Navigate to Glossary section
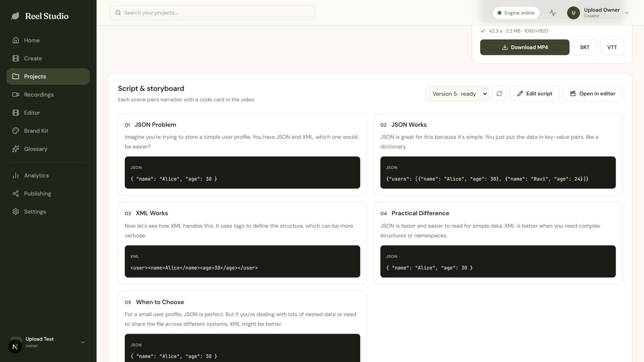 tap(48, 149)
